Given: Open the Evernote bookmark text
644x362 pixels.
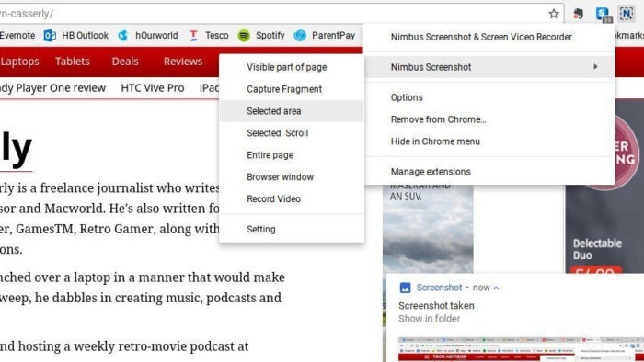Looking at the screenshot, I should tap(17, 36).
